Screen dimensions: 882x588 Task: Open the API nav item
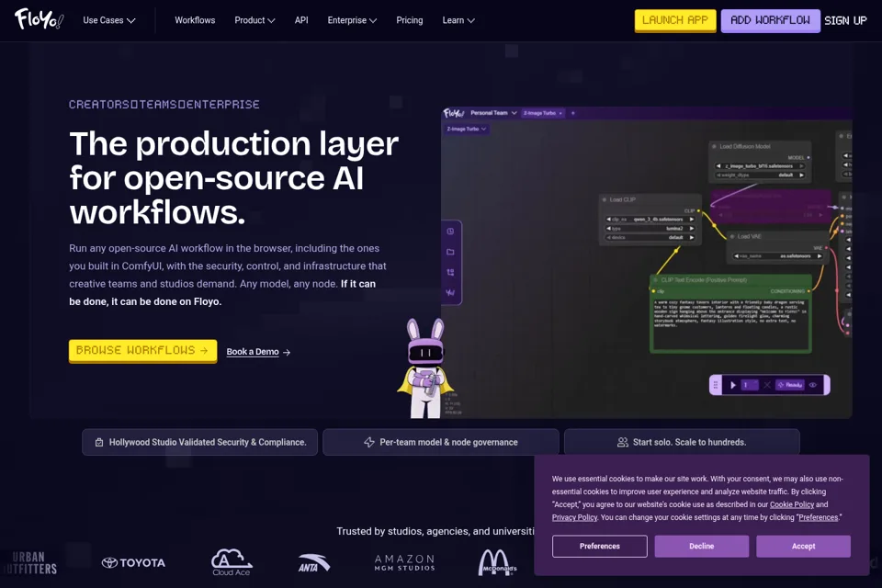pyautogui.click(x=301, y=20)
